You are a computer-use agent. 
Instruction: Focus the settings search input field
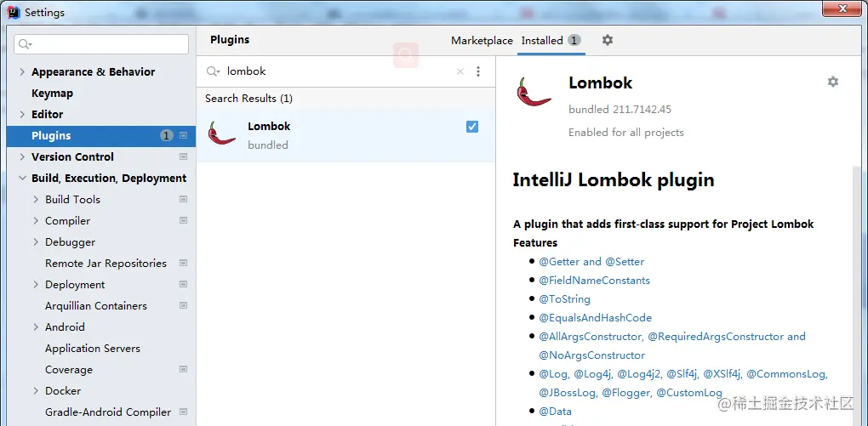(x=101, y=44)
